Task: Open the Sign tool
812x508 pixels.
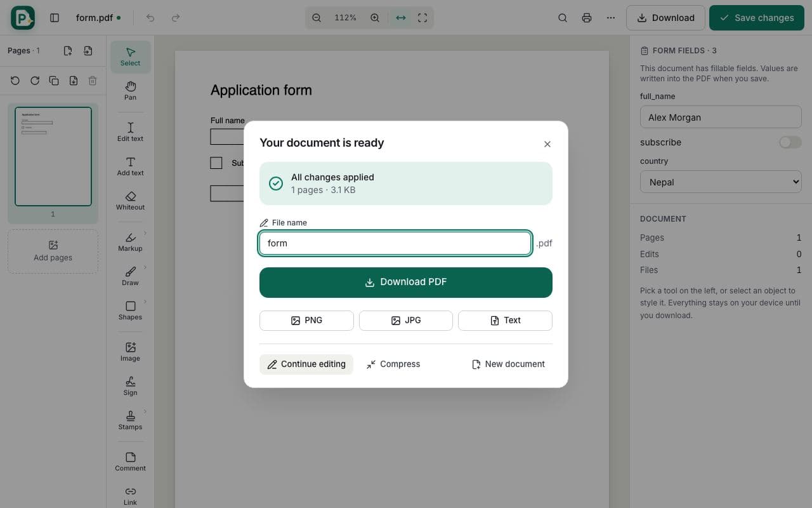Action: pos(130,386)
